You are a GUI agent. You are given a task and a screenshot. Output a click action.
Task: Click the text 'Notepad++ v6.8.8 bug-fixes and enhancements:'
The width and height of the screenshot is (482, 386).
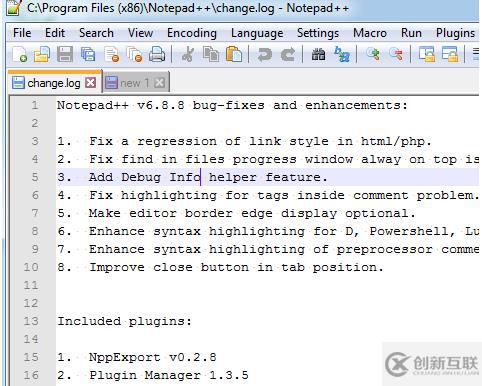(232, 105)
